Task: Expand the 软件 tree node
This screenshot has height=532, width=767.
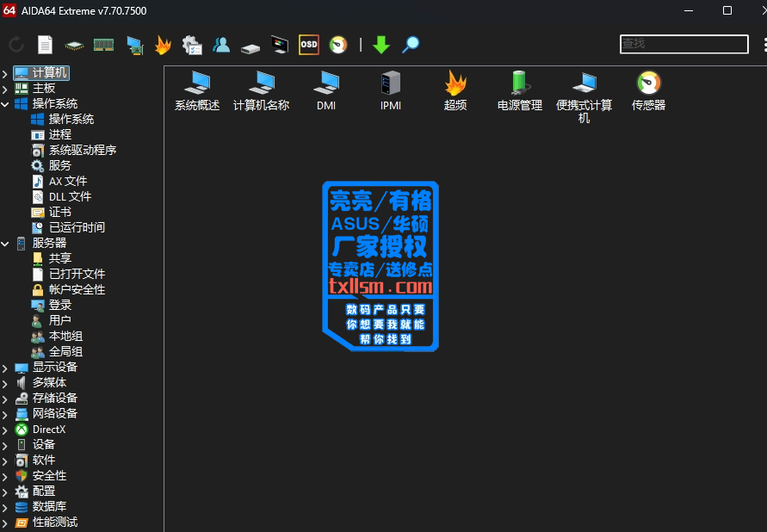Action: tap(5, 461)
